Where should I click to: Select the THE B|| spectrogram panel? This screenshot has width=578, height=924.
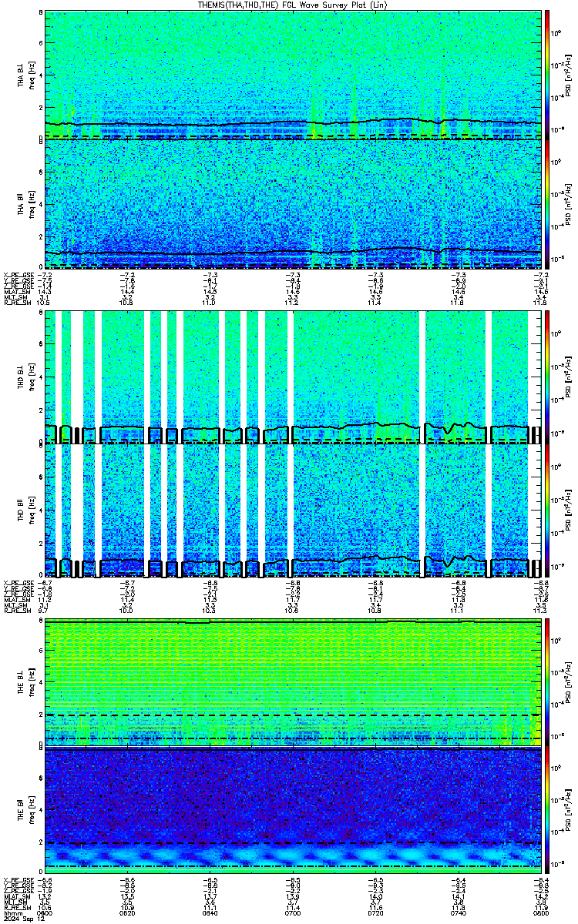[x=294, y=812]
